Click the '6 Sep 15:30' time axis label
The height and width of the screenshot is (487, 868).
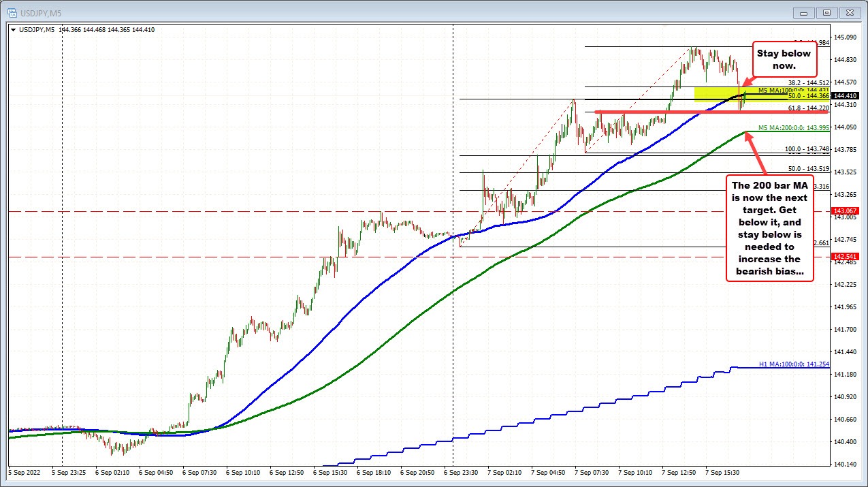click(x=331, y=471)
